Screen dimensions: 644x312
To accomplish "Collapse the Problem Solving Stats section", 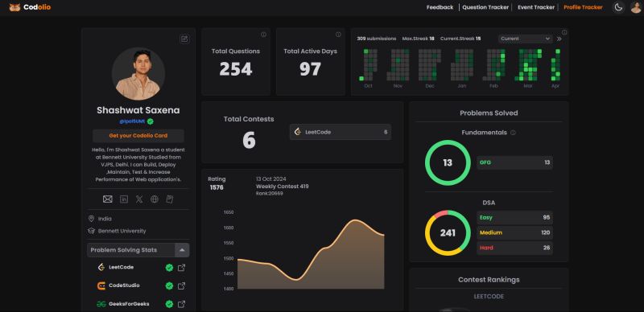I will pyautogui.click(x=182, y=250).
